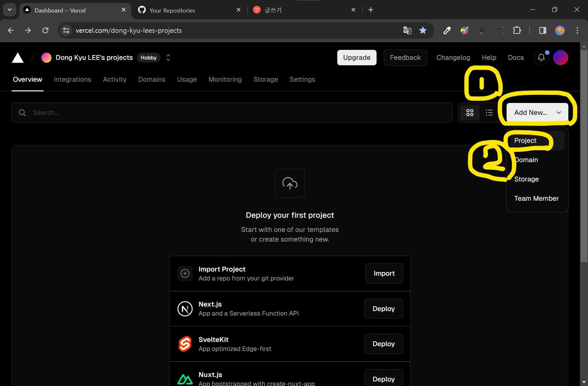Open a new browser tab
Screen dimensions: 588x386
pyautogui.click(x=371, y=10)
